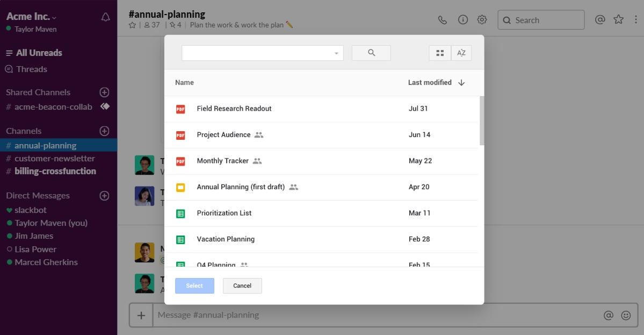Add a channel with Channels plus icon

[x=105, y=131]
